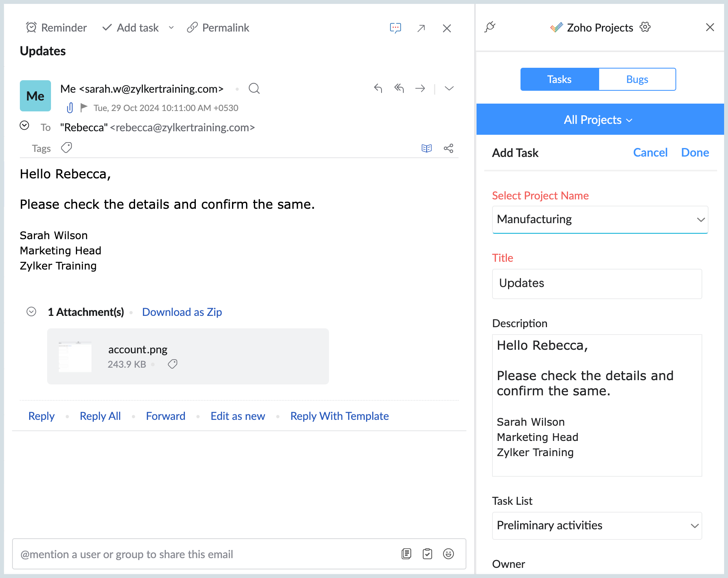Open reader view book icon

pyautogui.click(x=427, y=148)
